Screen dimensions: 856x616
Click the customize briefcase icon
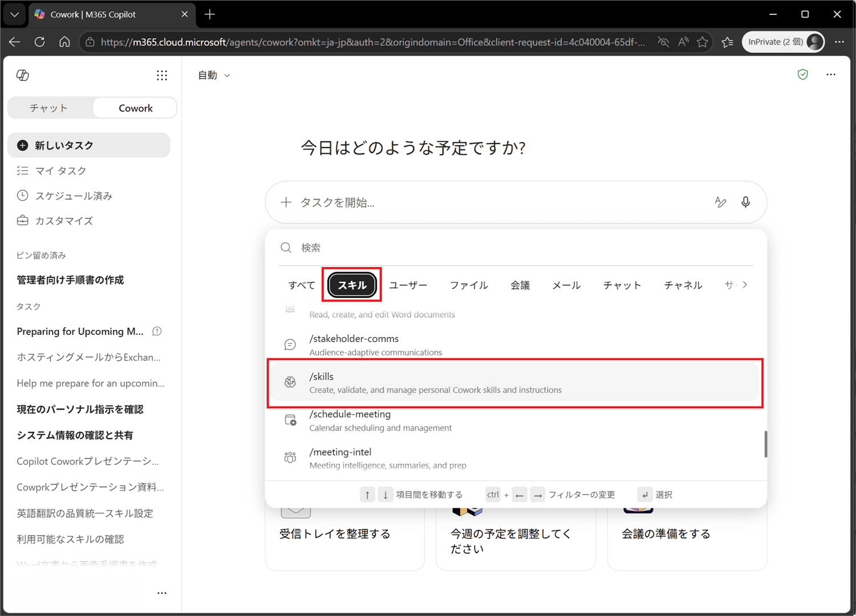pyautogui.click(x=22, y=221)
